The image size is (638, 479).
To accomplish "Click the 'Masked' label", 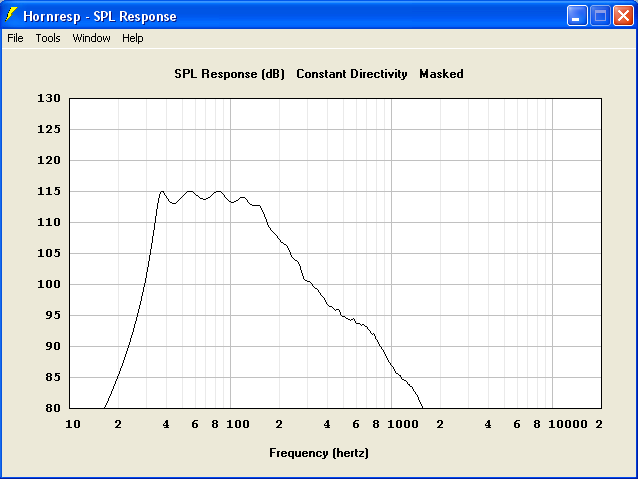I will 441,74.
